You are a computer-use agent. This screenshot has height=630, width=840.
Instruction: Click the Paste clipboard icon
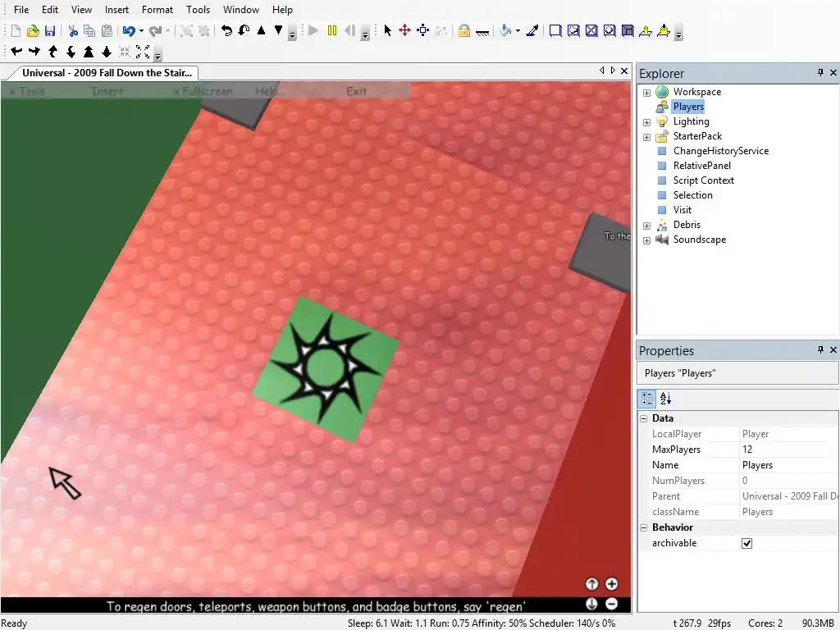click(x=107, y=30)
